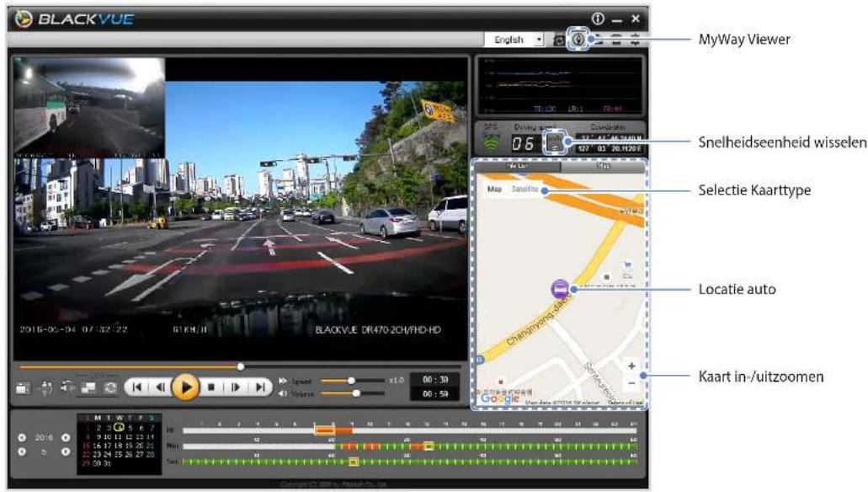Select date 30 in calendar
The width and height of the screenshot is (868, 492).
click(97, 463)
